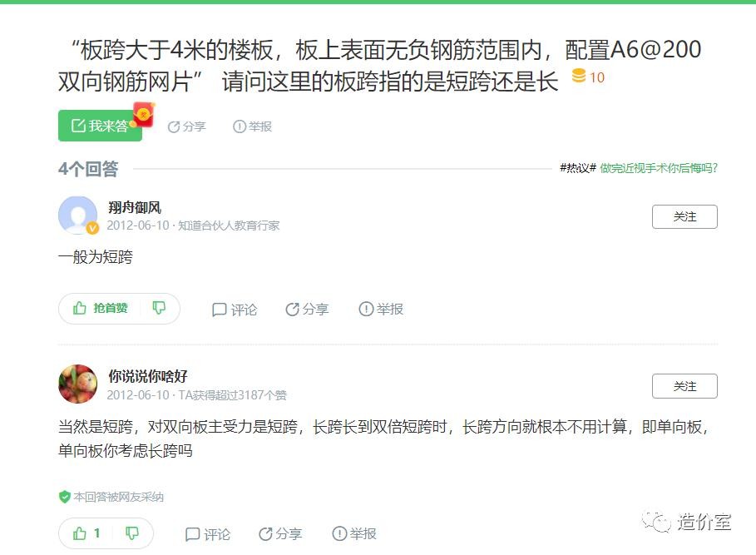
Task: Downvote the first answer by 翔舟御风
Action: coord(159,308)
